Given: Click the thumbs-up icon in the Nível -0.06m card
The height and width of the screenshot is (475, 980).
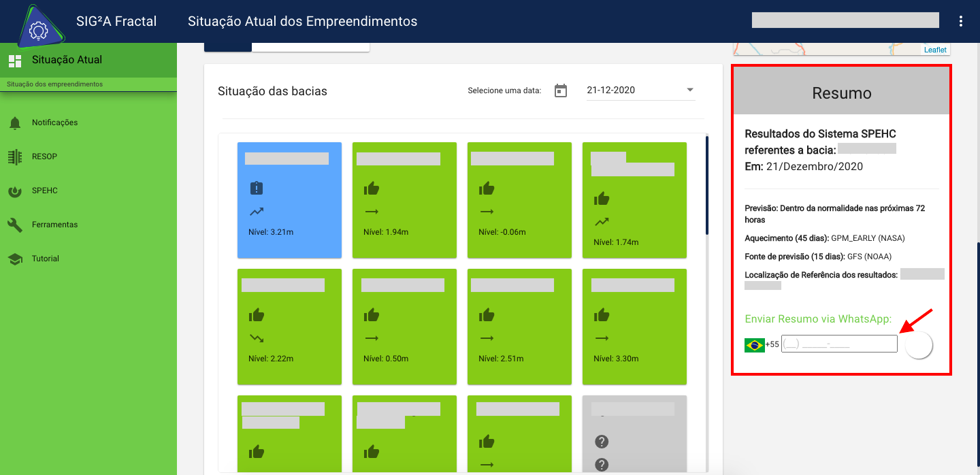Looking at the screenshot, I should (x=487, y=188).
